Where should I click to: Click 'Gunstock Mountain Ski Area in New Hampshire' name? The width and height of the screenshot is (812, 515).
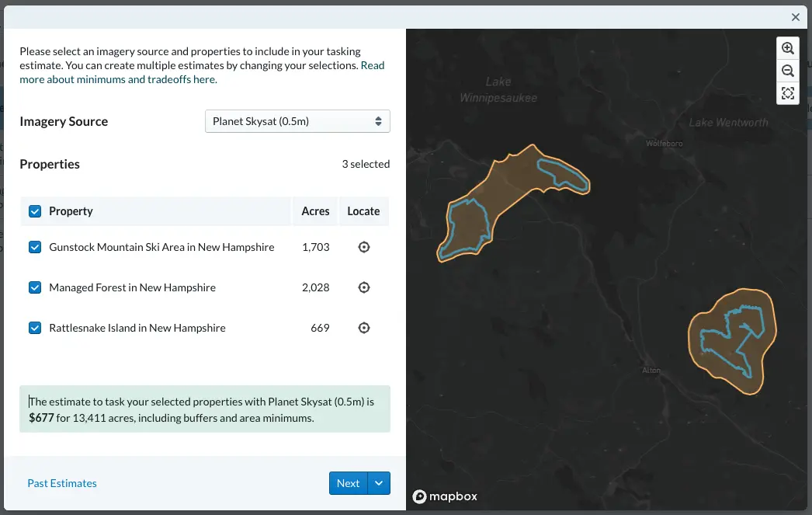161,247
